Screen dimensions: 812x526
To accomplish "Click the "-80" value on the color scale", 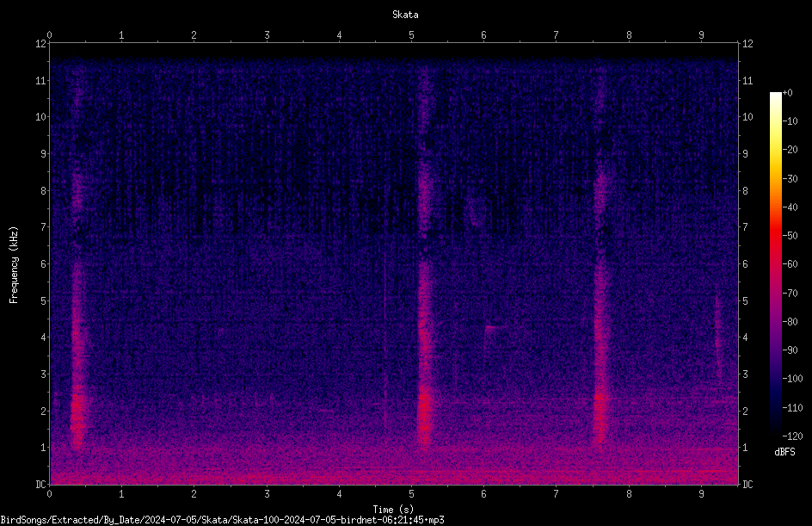I will [790, 322].
